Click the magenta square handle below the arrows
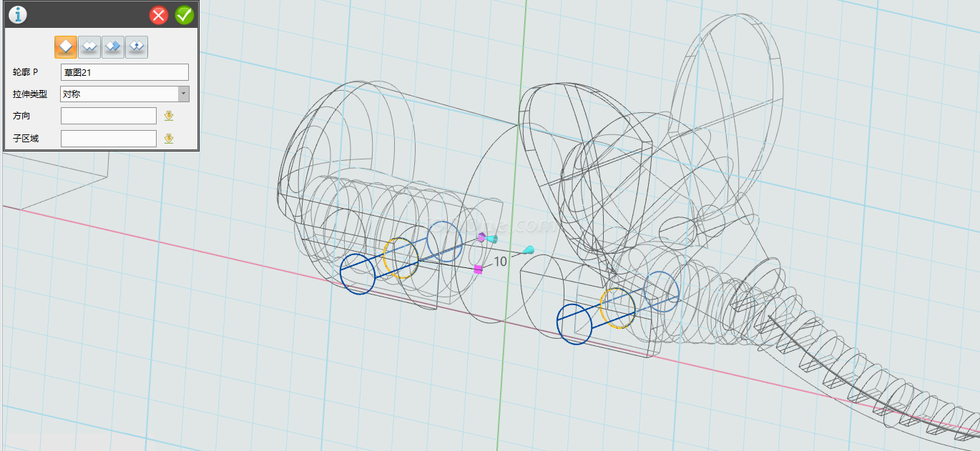Image resolution: width=980 pixels, height=451 pixels. [x=478, y=269]
